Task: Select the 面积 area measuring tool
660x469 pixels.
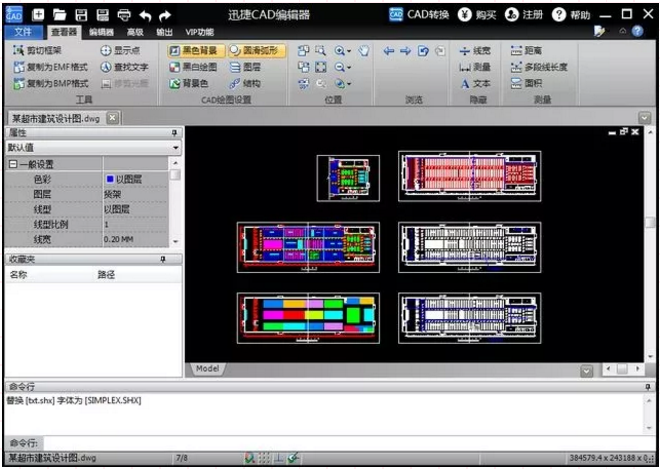Action: pos(526,83)
